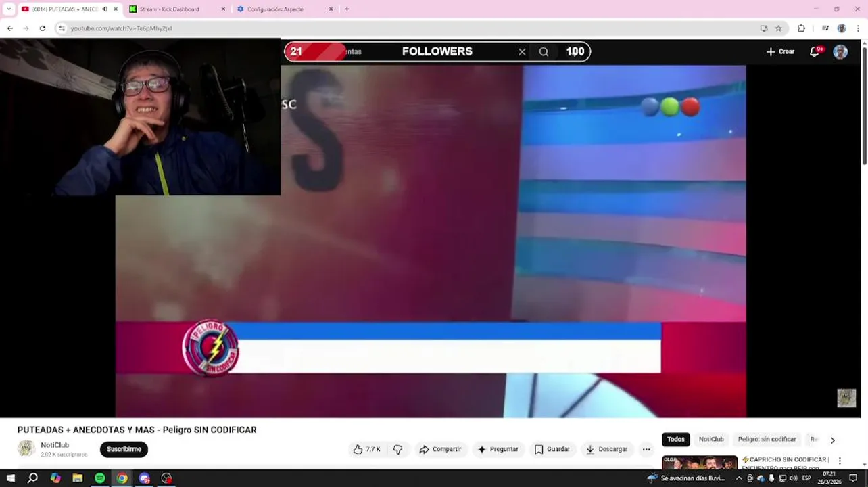Open the Windows Start menu
The image size is (868, 487).
point(11,478)
